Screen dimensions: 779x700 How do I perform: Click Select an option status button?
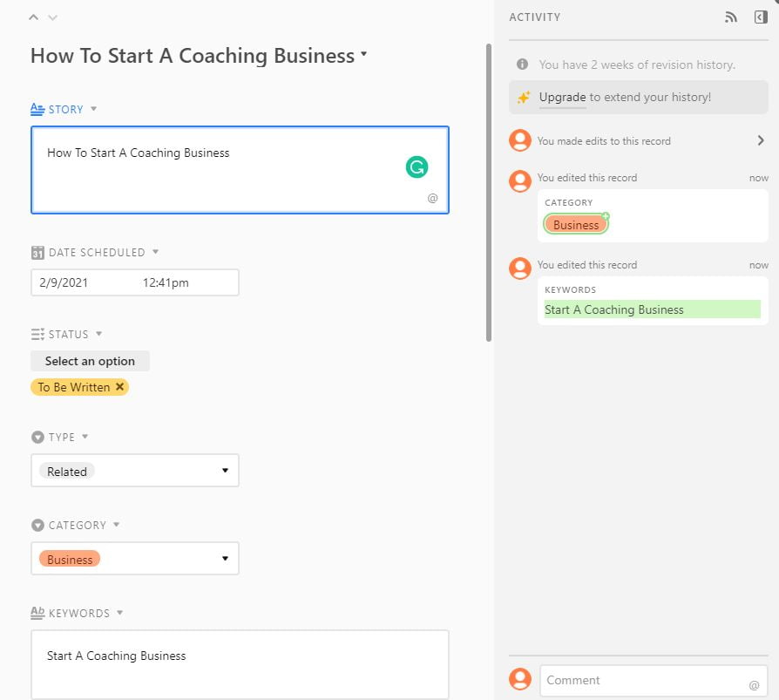point(90,361)
